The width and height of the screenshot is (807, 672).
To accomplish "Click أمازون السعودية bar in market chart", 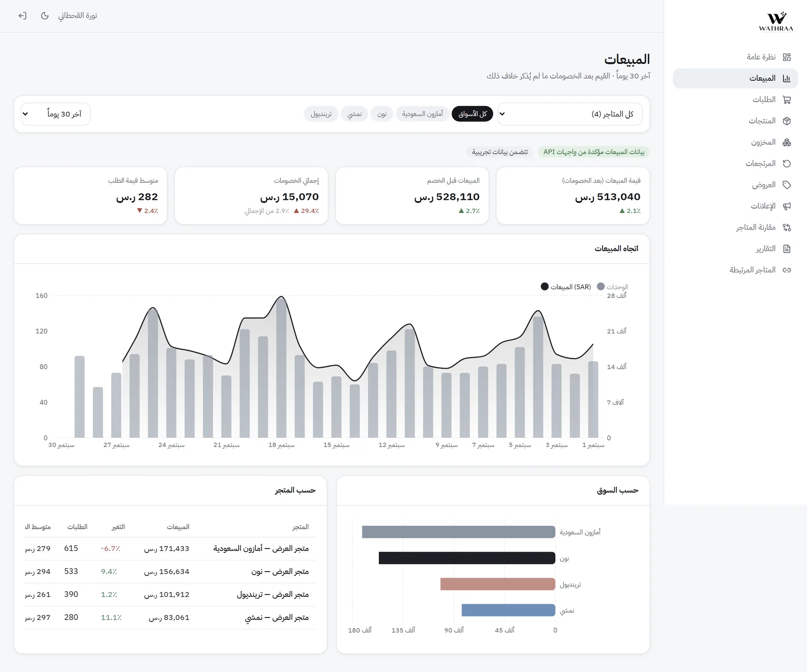I will coord(458,532).
